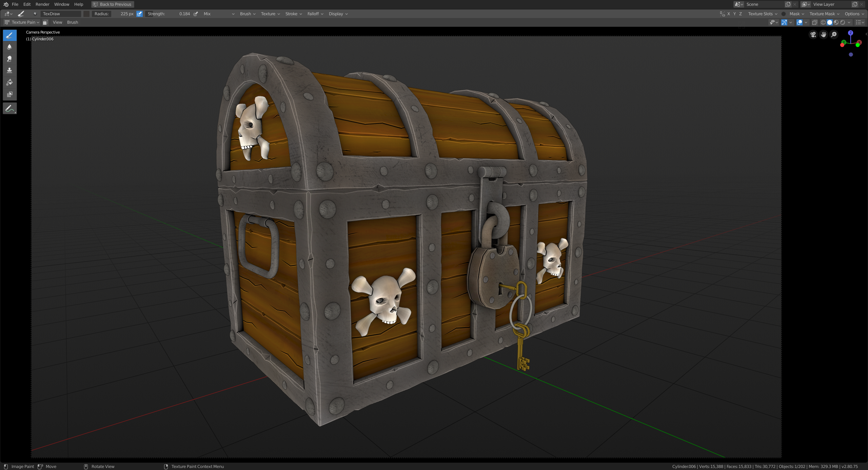Toggle radius pen pressure sensitivity
The height and width of the screenshot is (470, 868).
point(139,14)
